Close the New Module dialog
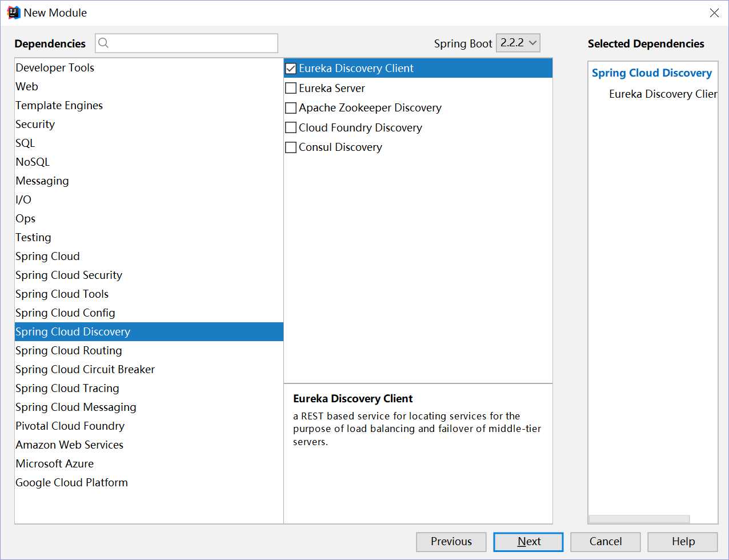Viewport: 729px width, 560px height. point(714,13)
